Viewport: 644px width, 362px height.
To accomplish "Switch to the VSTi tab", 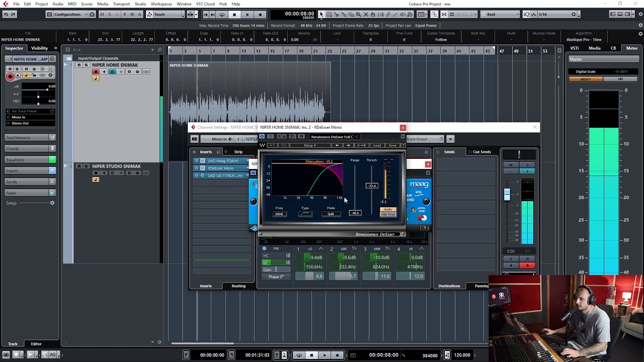I will click(x=574, y=48).
